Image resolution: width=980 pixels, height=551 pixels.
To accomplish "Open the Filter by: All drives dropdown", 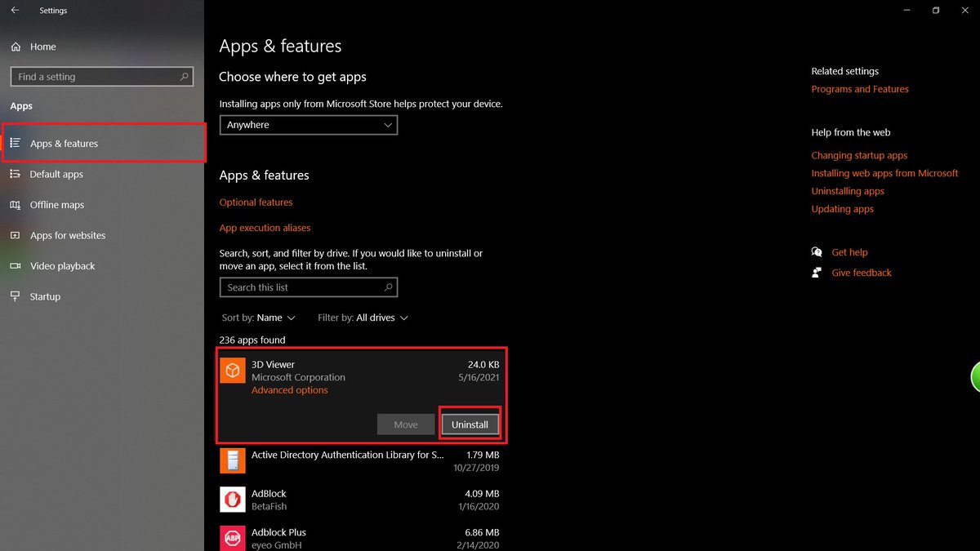I will coord(363,318).
